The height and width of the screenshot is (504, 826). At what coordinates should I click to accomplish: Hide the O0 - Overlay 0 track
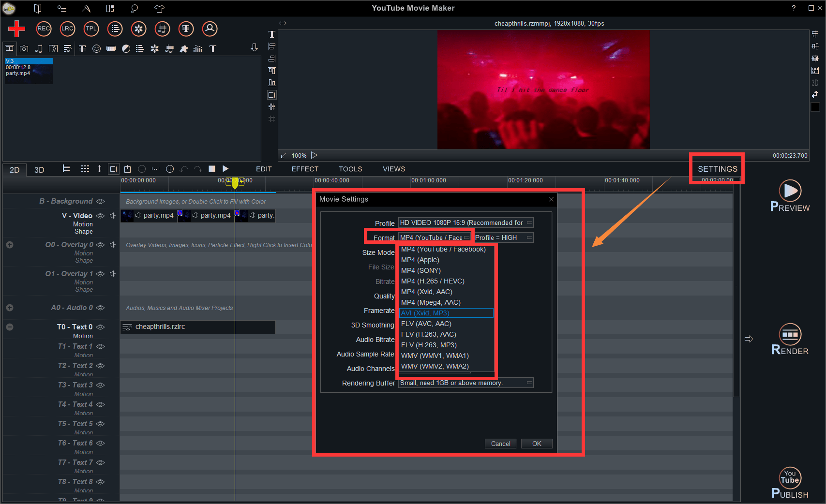pos(100,245)
